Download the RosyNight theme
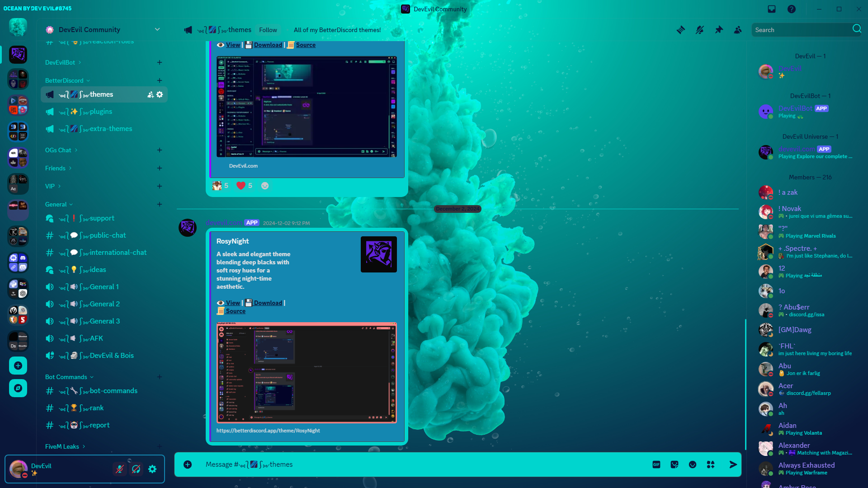 coord(268,302)
